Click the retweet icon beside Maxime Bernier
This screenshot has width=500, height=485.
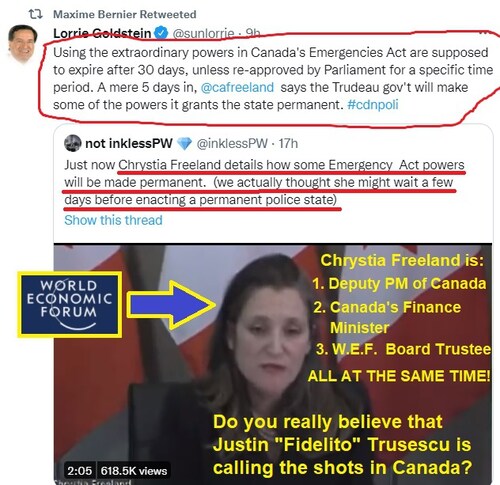[x=35, y=14]
